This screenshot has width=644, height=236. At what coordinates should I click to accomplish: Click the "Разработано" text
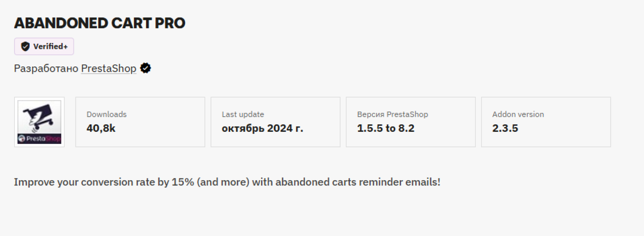coord(46,68)
